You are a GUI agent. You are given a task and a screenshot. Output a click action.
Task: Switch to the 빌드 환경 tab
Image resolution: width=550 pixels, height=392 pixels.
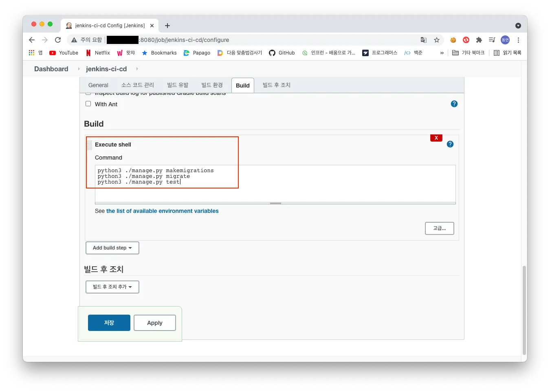[x=212, y=85]
